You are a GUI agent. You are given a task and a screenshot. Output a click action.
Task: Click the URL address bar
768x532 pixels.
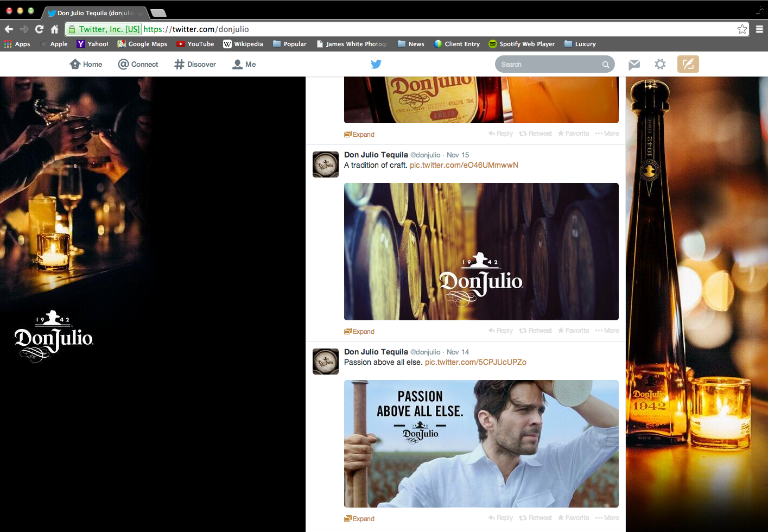[x=407, y=29]
